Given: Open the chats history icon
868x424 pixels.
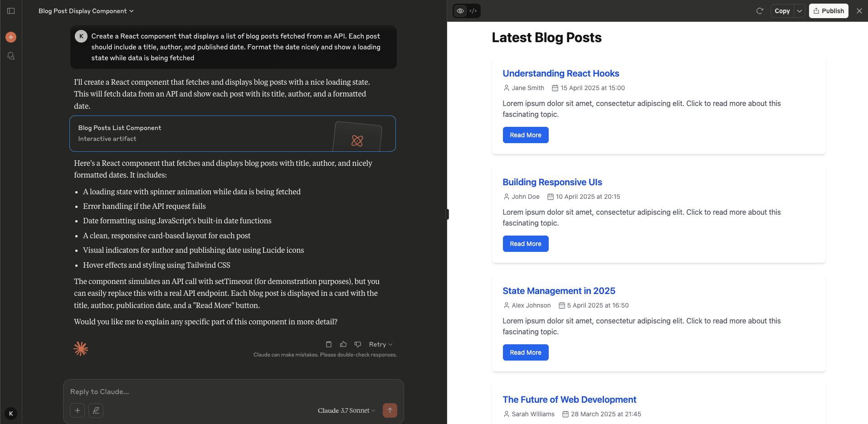Looking at the screenshot, I should coord(11,56).
